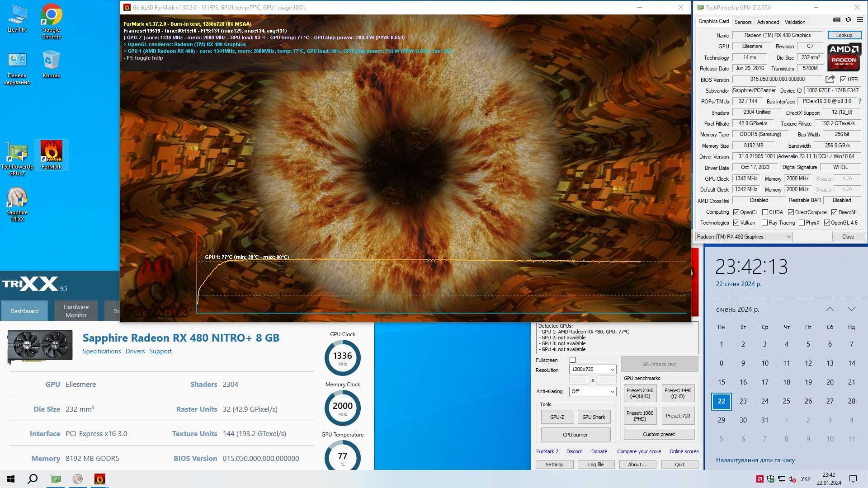Open Налаштування дати та часу link
Viewport: 868px width, 488px height.
pyautogui.click(x=755, y=460)
